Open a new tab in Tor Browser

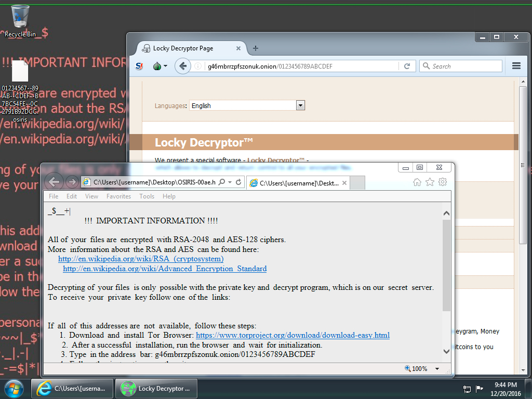(x=256, y=48)
